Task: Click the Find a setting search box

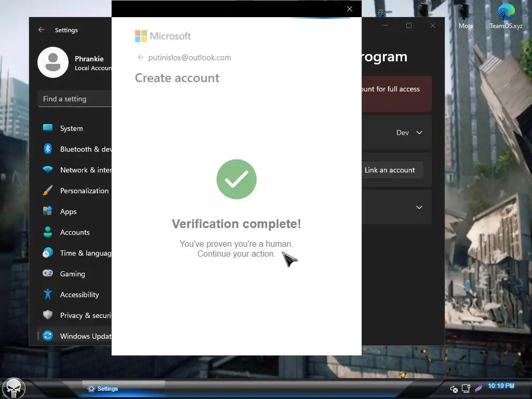Action: (75, 99)
